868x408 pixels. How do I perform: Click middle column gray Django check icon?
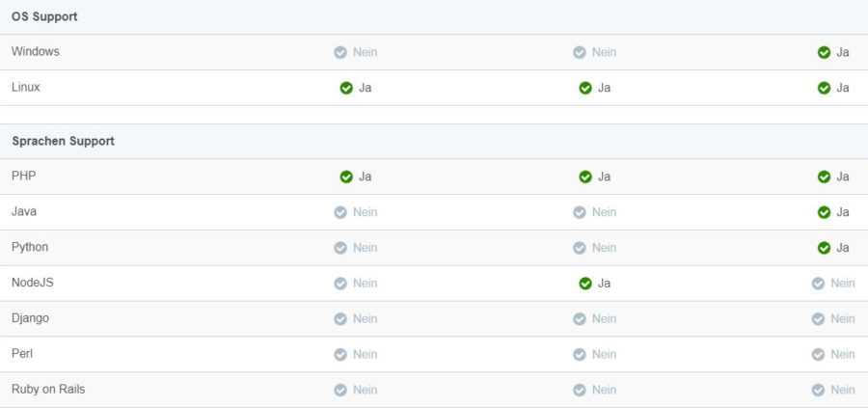(x=580, y=319)
